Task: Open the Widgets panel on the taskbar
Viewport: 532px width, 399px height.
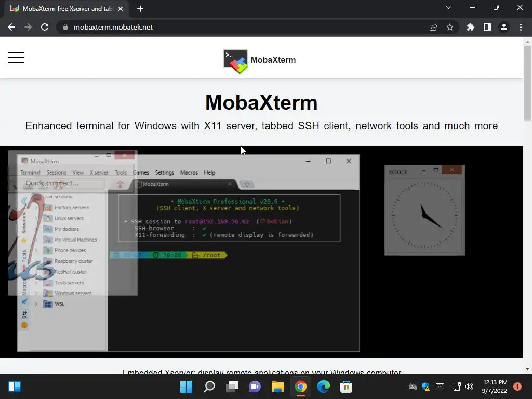Action: point(15,387)
